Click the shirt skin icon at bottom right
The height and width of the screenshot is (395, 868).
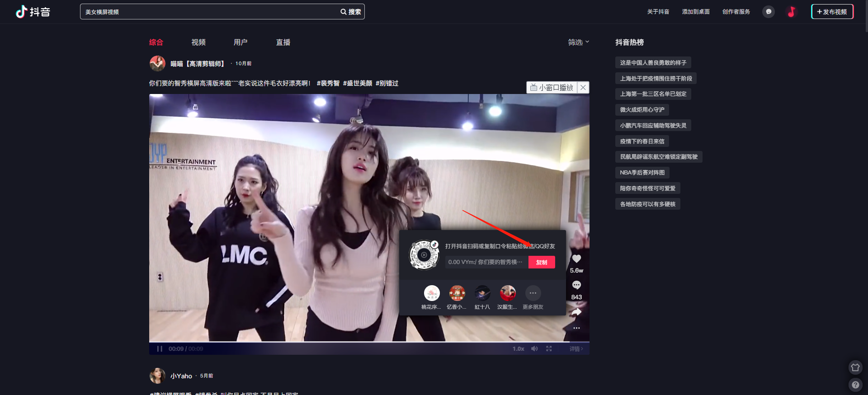[855, 367]
